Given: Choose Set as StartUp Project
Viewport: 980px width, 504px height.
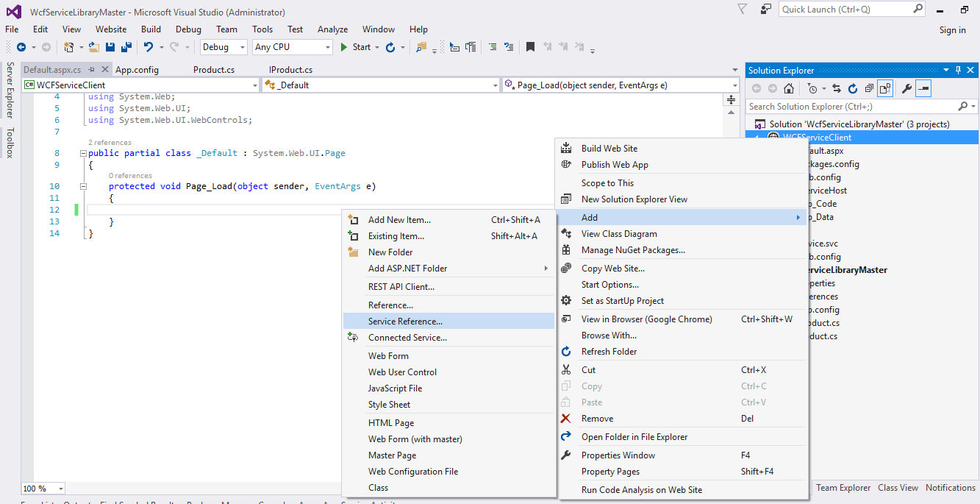Looking at the screenshot, I should point(682,301).
